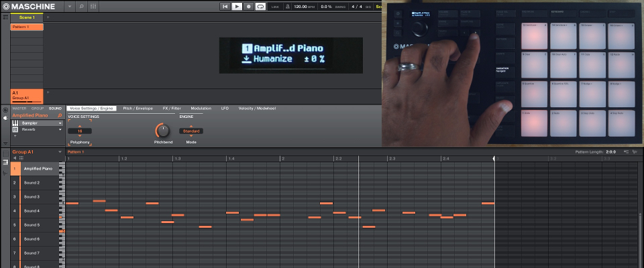Screen dimensions: 644x268
Task: Switch to the SOUND tab
Action: pyautogui.click(x=55, y=109)
